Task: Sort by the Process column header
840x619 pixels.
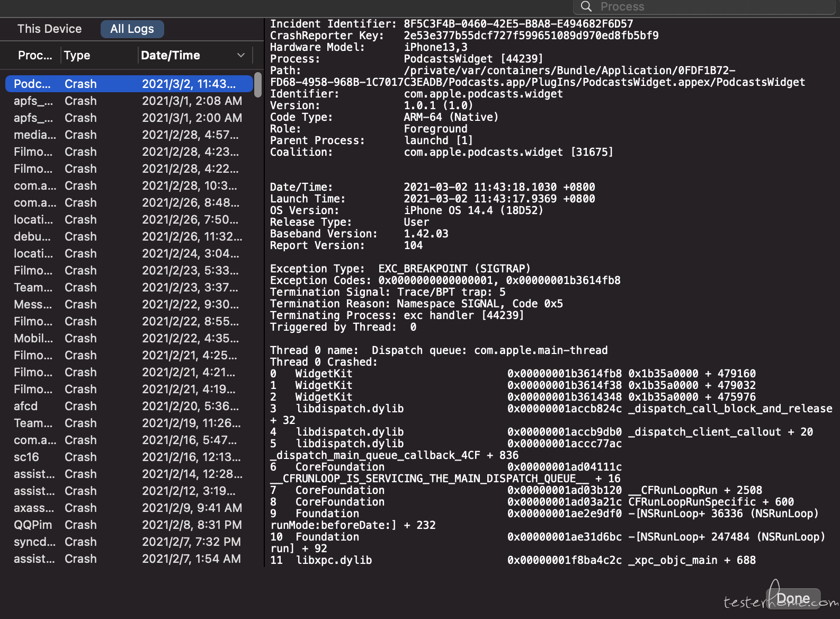Action: (x=35, y=55)
